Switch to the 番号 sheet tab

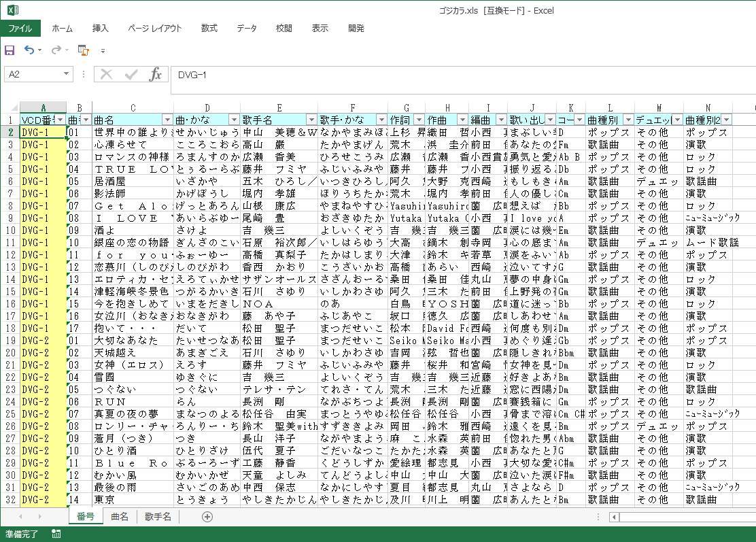[86, 516]
